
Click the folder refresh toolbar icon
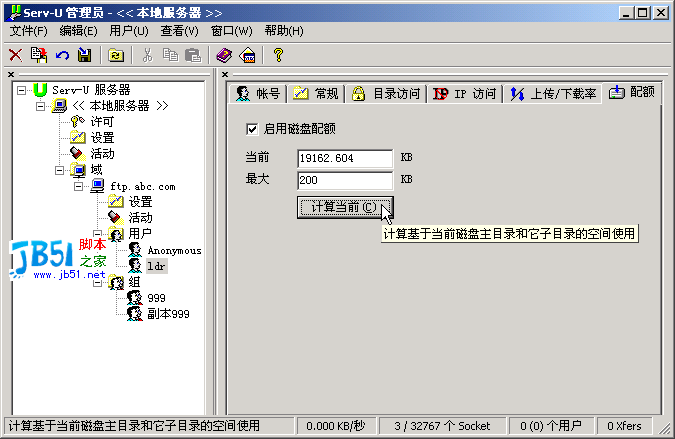pyautogui.click(x=116, y=55)
